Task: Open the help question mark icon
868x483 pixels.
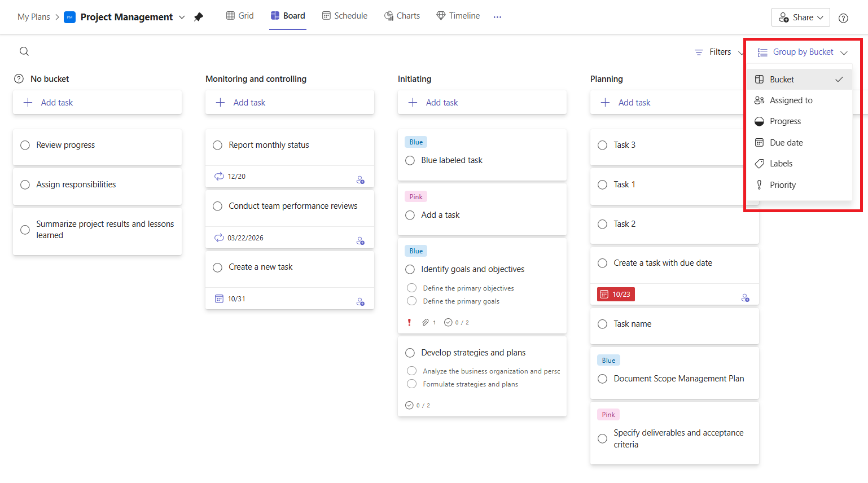Action: [843, 17]
